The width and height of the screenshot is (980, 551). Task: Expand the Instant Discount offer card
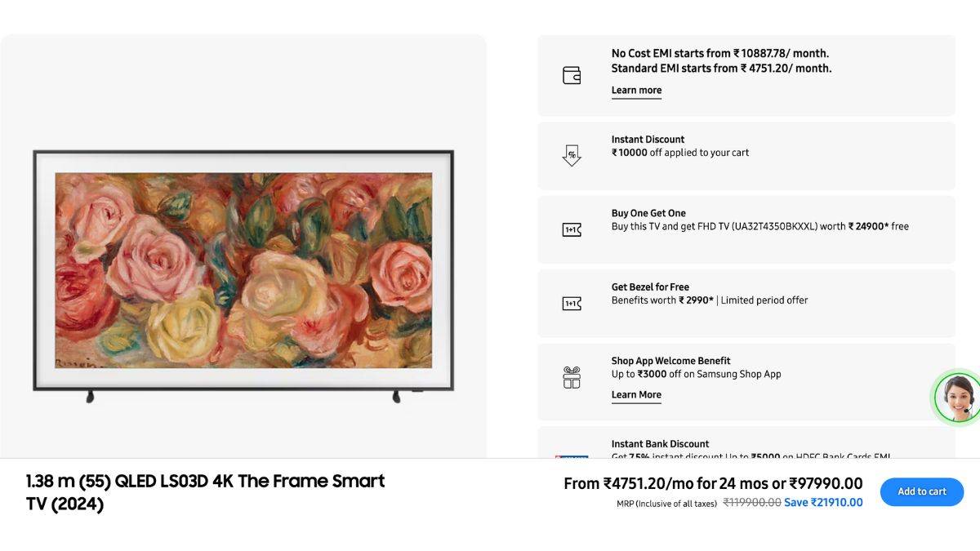point(746,155)
